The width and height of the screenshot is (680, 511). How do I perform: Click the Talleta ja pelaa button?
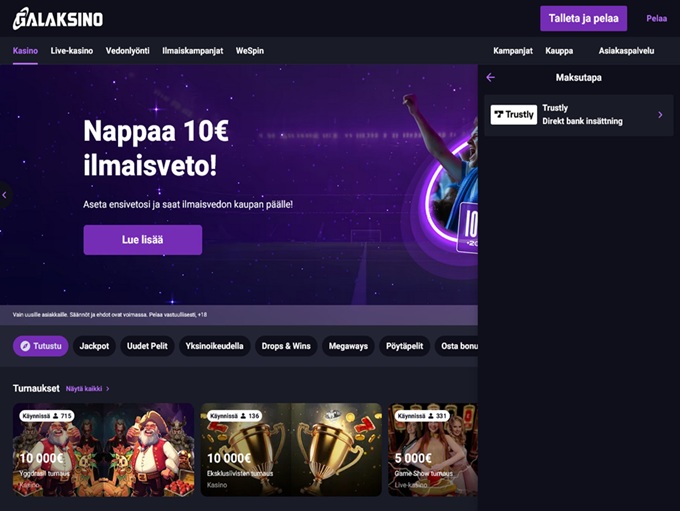pyautogui.click(x=583, y=18)
